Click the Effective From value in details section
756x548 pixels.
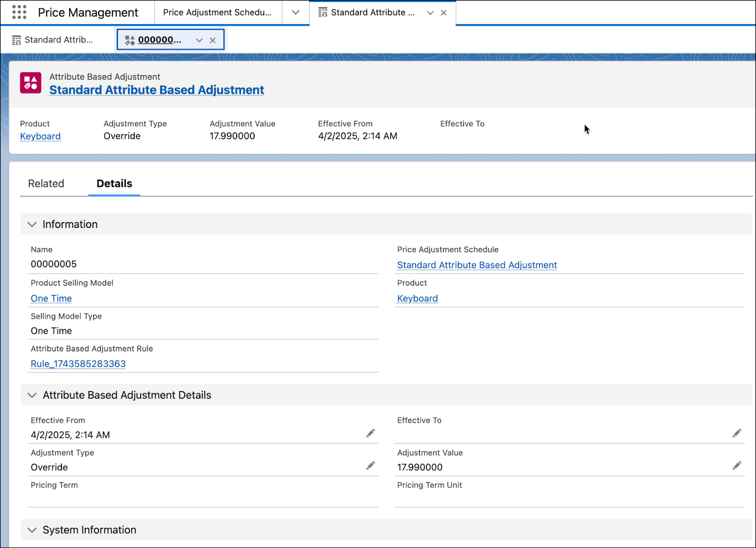tap(70, 435)
